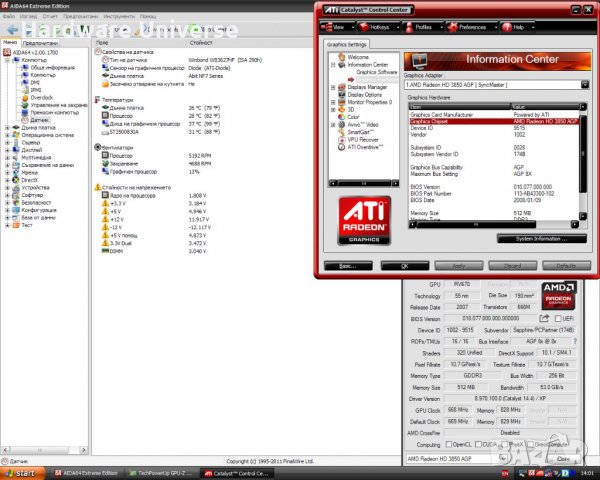The width and height of the screenshot is (600, 480).
Task: Open the Файл menu in AIDA64
Action: tap(8, 16)
